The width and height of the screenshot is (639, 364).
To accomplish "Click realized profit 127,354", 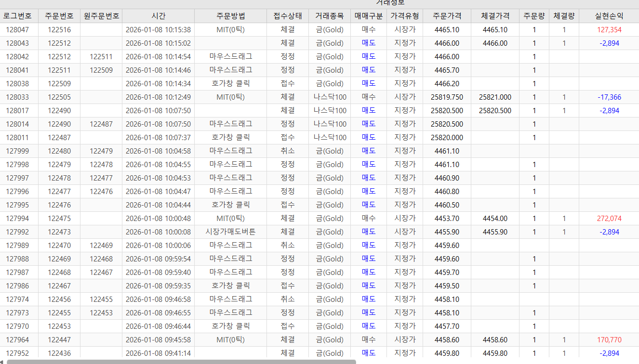I will pyautogui.click(x=609, y=29).
